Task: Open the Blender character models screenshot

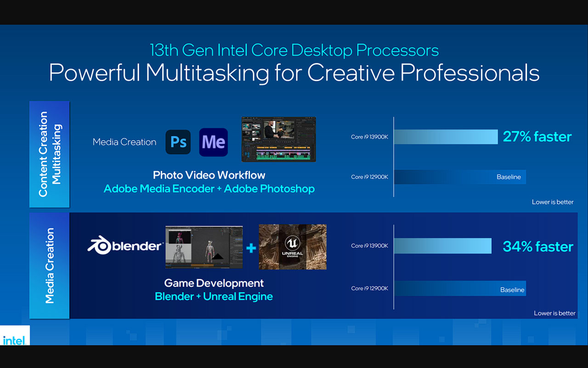Action: tap(204, 247)
